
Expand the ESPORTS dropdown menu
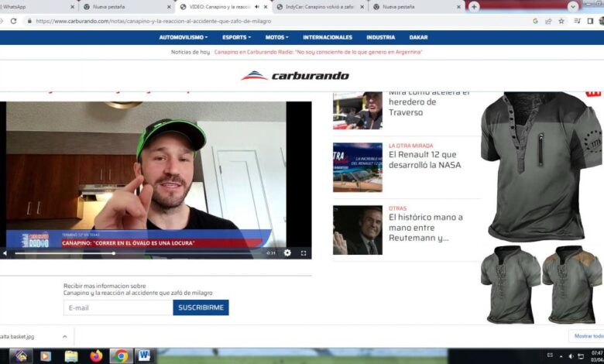236,37
